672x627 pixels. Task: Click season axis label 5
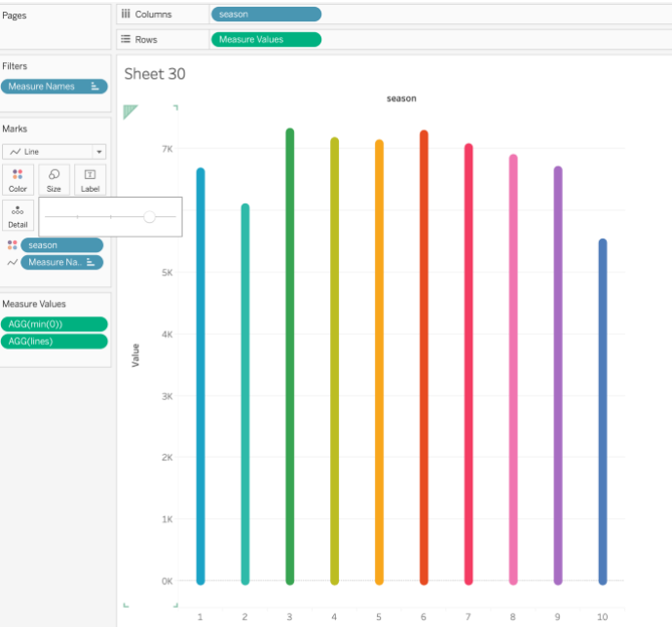[x=379, y=617]
